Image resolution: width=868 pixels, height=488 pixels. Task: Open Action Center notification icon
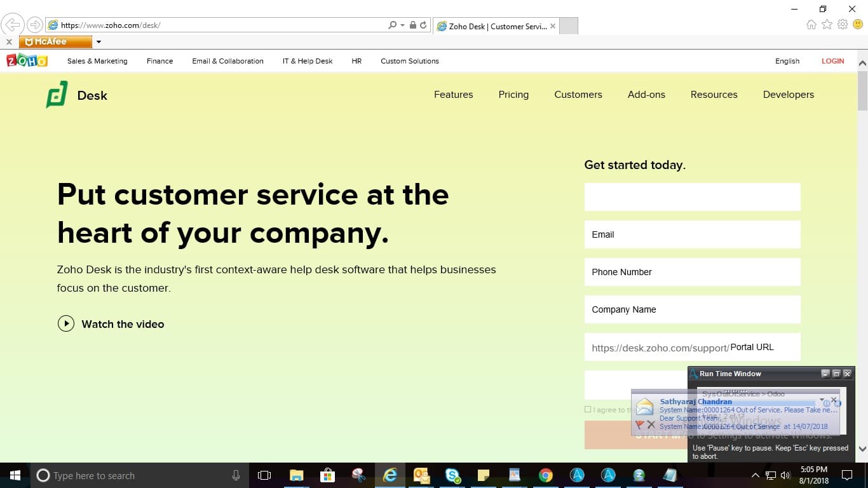(846, 475)
